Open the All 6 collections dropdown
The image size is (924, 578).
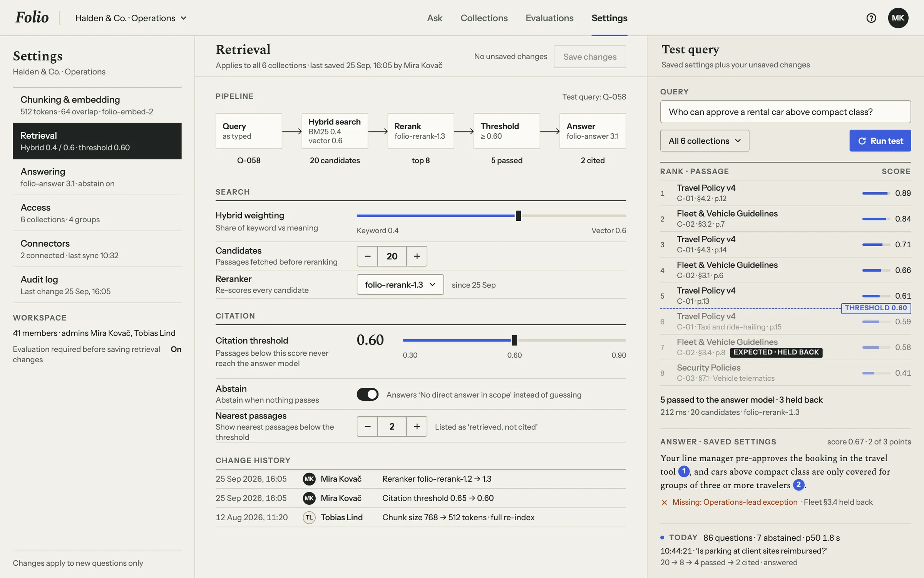pos(705,141)
